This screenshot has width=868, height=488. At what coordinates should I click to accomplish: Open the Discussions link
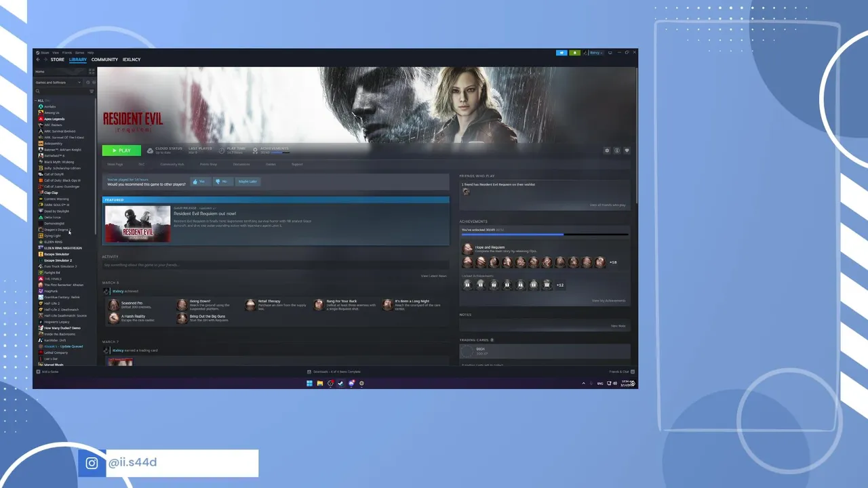point(241,164)
